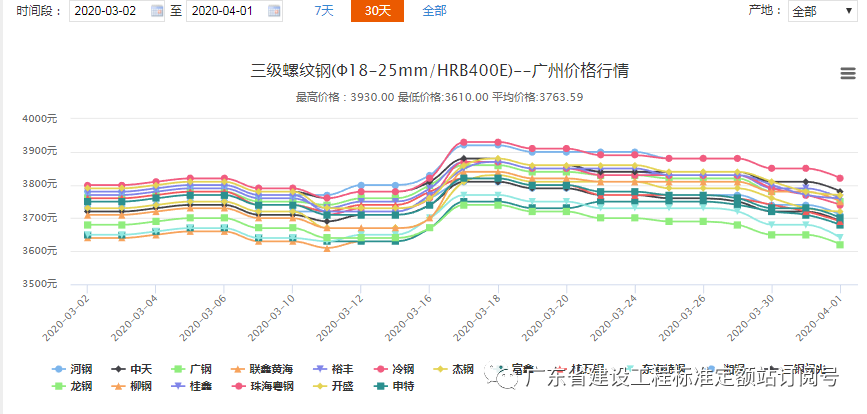
Task: Select the lowest orange triangle point at 3610
Action: [x=327, y=248]
